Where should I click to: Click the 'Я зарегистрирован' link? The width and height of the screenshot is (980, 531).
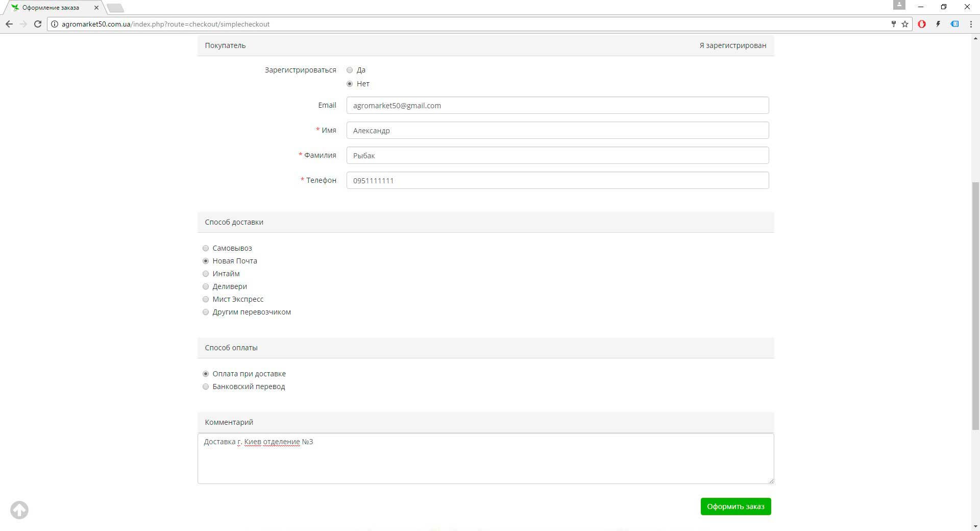(732, 45)
